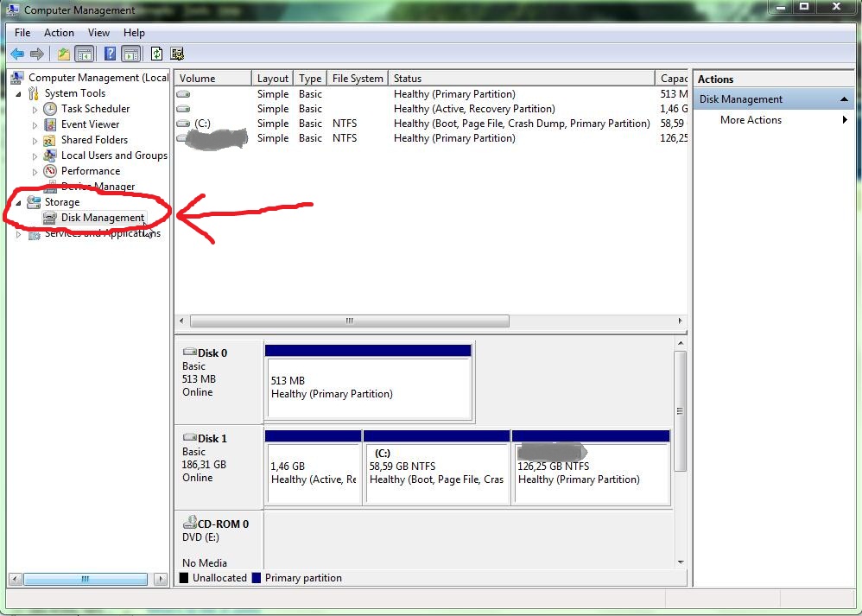The image size is (862, 616).
Task: Click the Task Scheduler clock icon
Action: point(50,109)
